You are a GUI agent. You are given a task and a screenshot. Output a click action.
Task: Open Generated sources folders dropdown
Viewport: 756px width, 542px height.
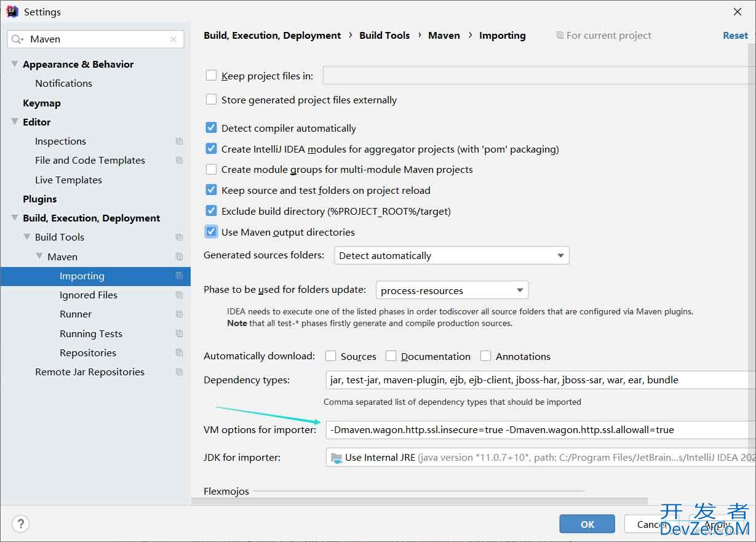coord(452,255)
